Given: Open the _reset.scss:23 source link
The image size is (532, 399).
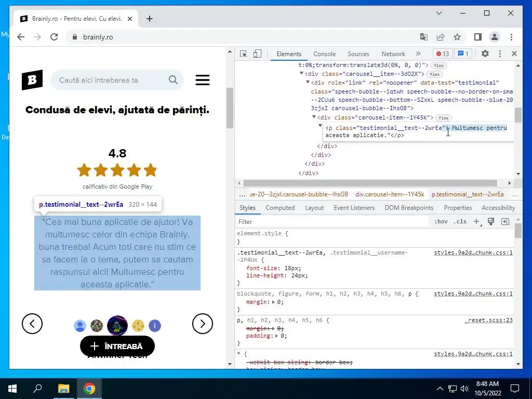Looking at the screenshot, I should point(489,320).
